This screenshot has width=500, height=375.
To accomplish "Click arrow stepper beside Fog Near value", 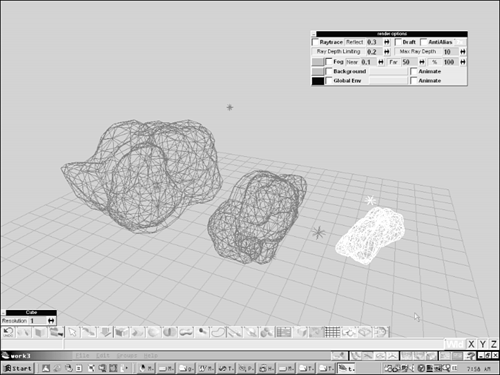I will click(381, 62).
